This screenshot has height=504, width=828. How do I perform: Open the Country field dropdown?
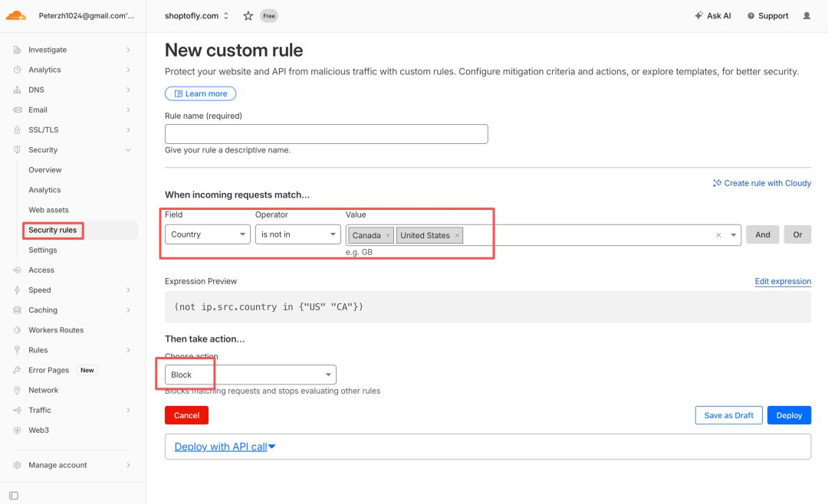point(208,234)
